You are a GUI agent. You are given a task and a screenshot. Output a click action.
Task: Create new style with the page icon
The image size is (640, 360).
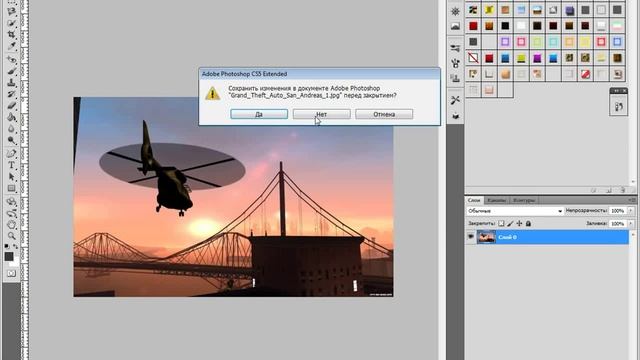tap(609, 190)
